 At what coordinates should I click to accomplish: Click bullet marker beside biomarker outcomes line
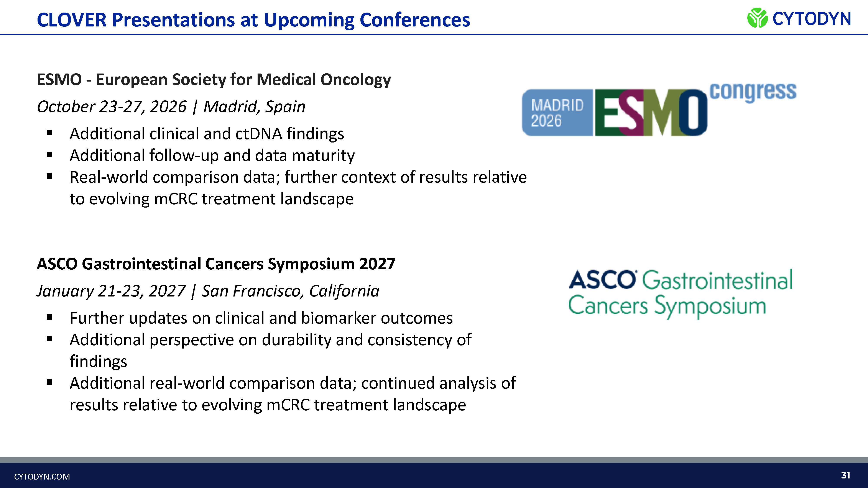pyautogui.click(x=49, y=317)
